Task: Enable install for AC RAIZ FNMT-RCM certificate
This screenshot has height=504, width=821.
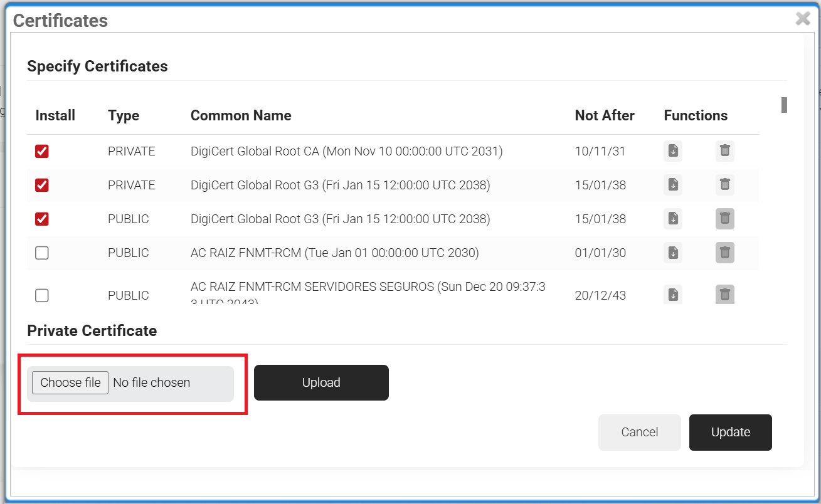Action: [42, 253]
